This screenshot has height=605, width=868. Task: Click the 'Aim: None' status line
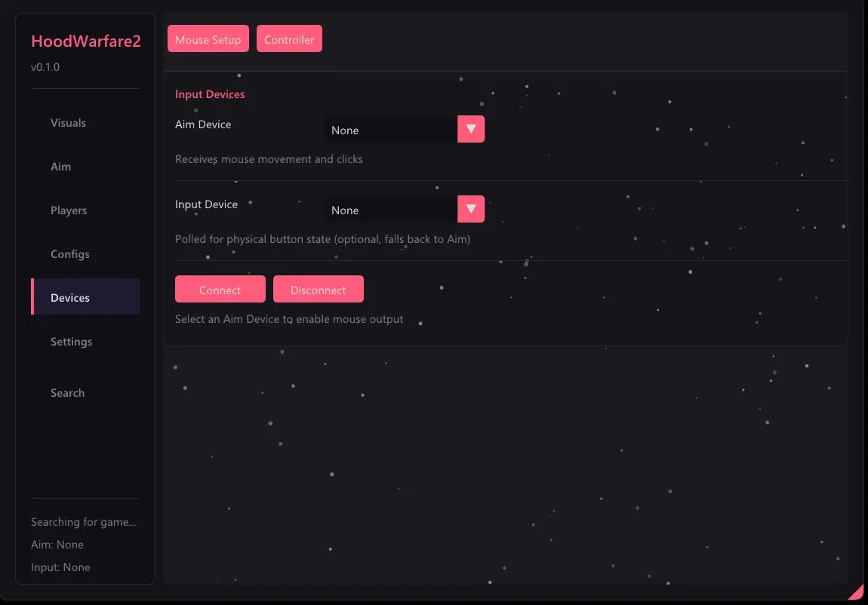coord(57,545)
